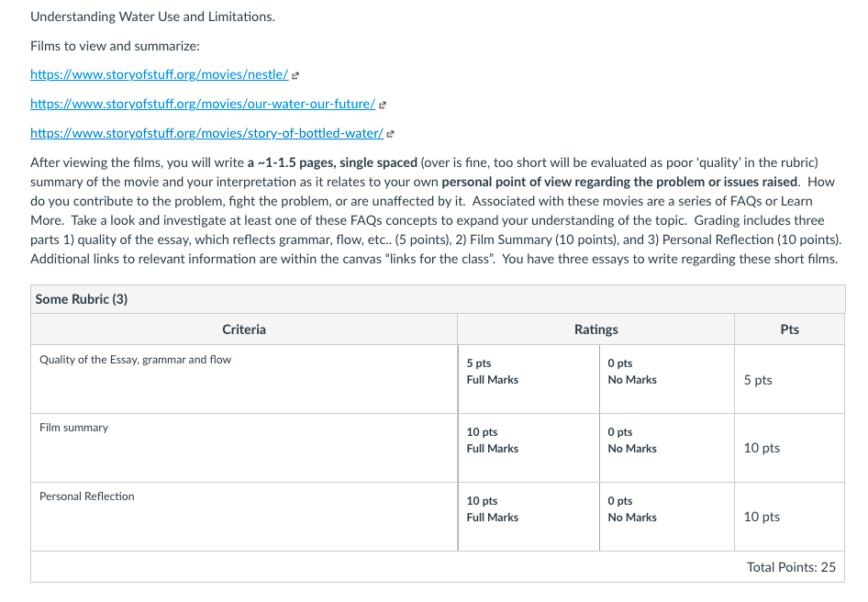Image resolution: width=868 pixels, height=602 pixels.
Task: Click the Criteria column header
Action: [244, 329]
